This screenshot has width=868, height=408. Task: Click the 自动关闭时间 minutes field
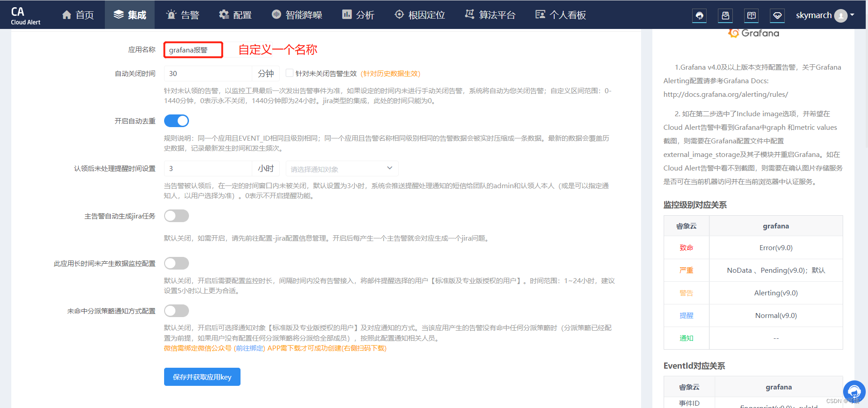[208, 73]
